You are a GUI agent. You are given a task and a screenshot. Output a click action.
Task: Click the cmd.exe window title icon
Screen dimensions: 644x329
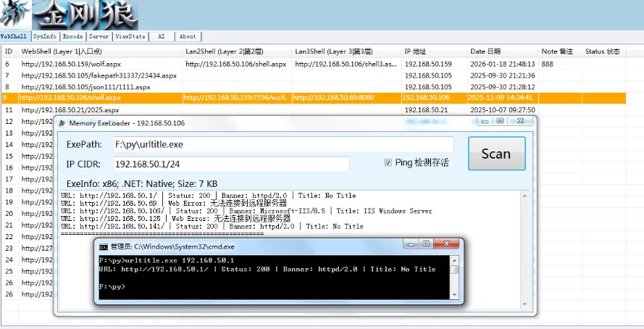(104, 247)
